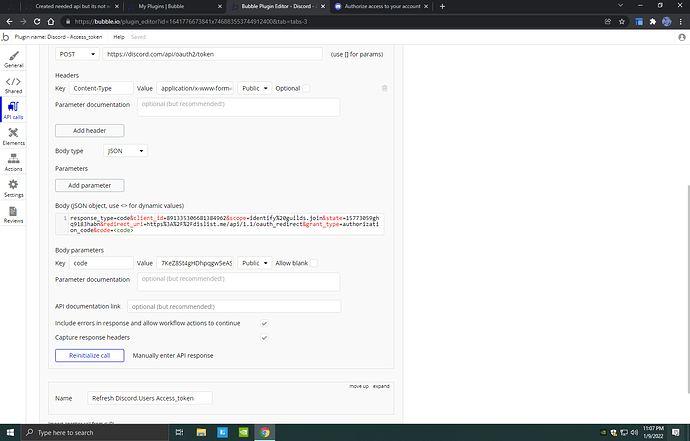
Task: Click the Reinitialize call button
Action: (x=90, y=355)
